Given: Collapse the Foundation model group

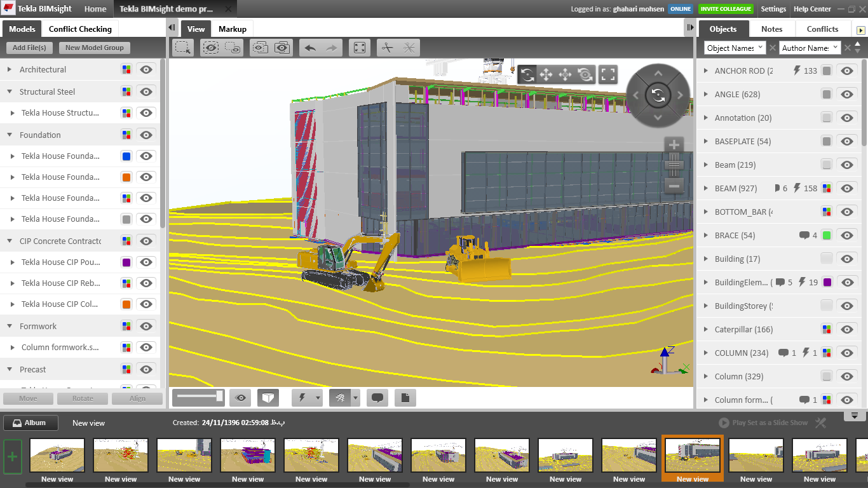Looking at the screenshot, I should [x=10, y=135].
